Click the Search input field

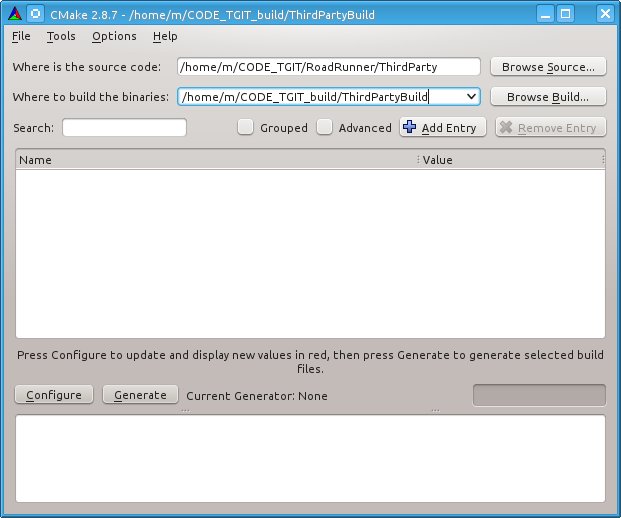[x=124, y=128]
